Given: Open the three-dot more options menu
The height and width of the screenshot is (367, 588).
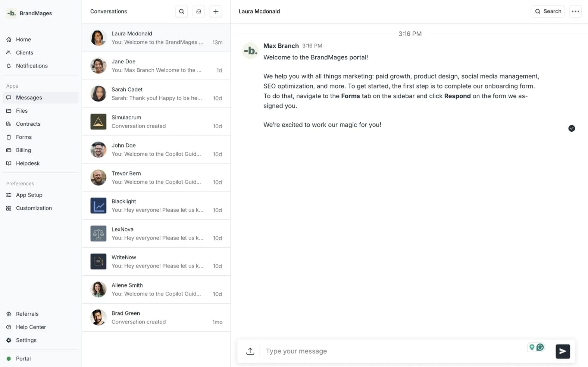Looking at the screenshot, I should tap(575, 12).
